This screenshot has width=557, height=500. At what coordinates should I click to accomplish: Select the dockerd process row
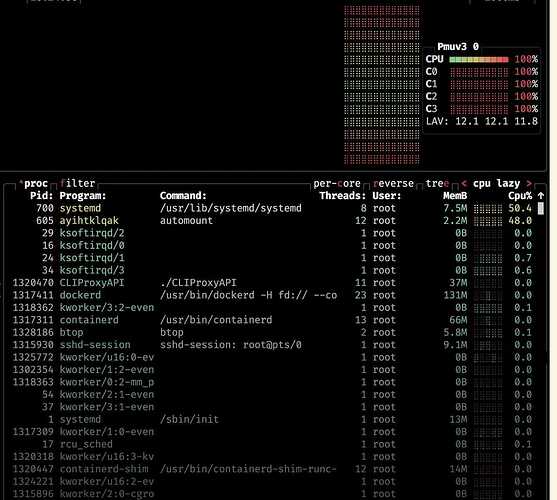[272, 295]
